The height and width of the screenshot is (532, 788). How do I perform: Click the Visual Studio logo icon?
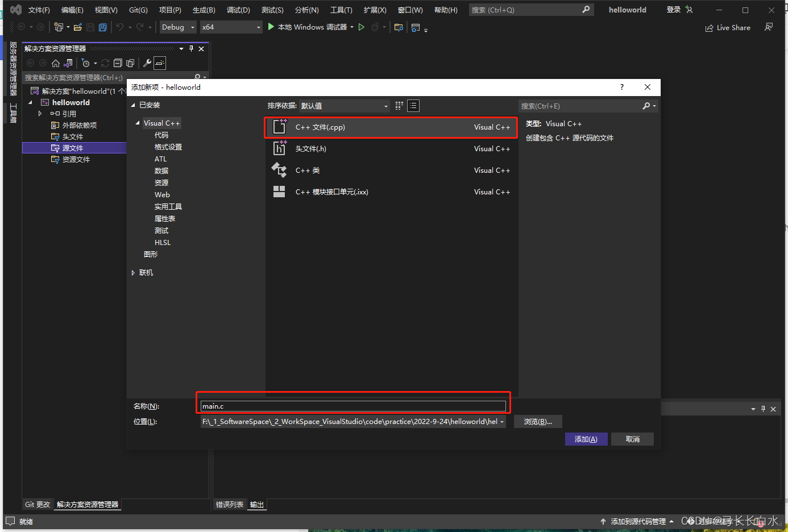pyautogui.click(x=16, y=10)
